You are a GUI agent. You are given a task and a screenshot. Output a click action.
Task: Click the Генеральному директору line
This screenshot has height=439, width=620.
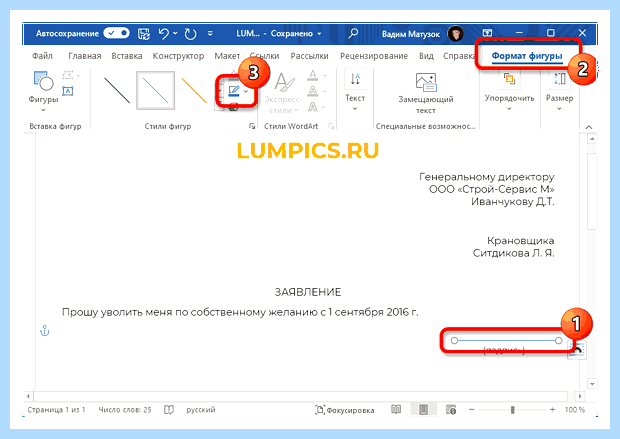click(x=486, y=177)
